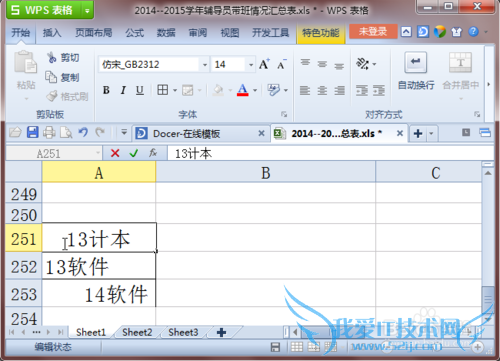
Task: Click 自动换行 wrap text button
Action: coord(416,71)
